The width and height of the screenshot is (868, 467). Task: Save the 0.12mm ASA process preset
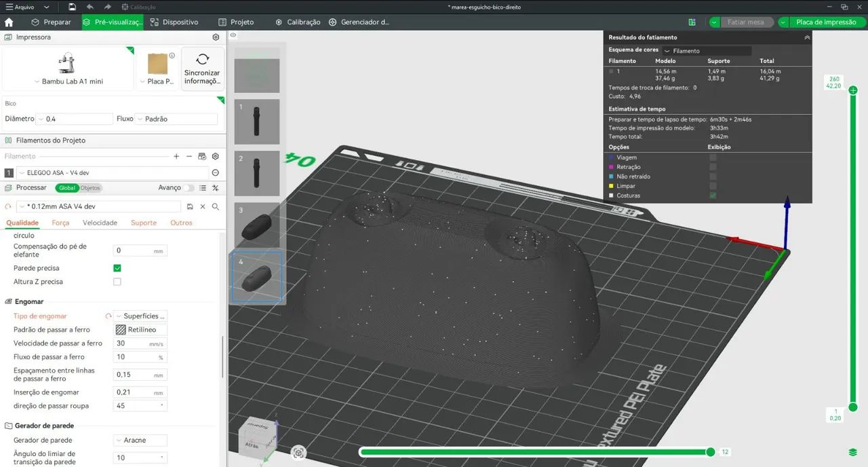coord(190,206)
